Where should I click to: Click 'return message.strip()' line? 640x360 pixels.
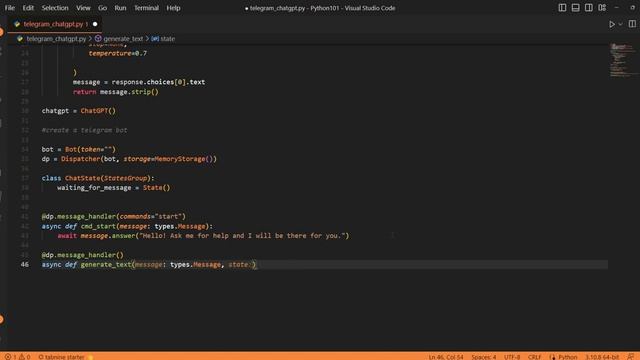(x=116, y=92)
